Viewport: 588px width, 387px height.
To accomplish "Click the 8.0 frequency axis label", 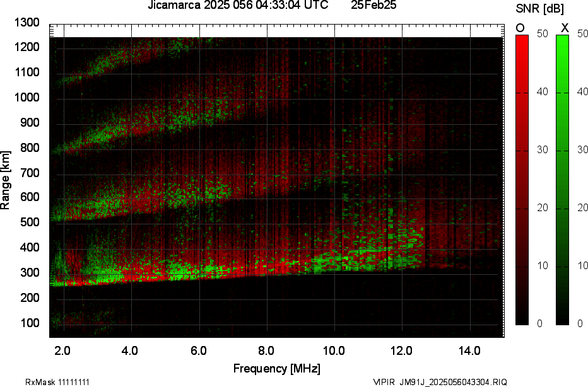I will point(266,351).
